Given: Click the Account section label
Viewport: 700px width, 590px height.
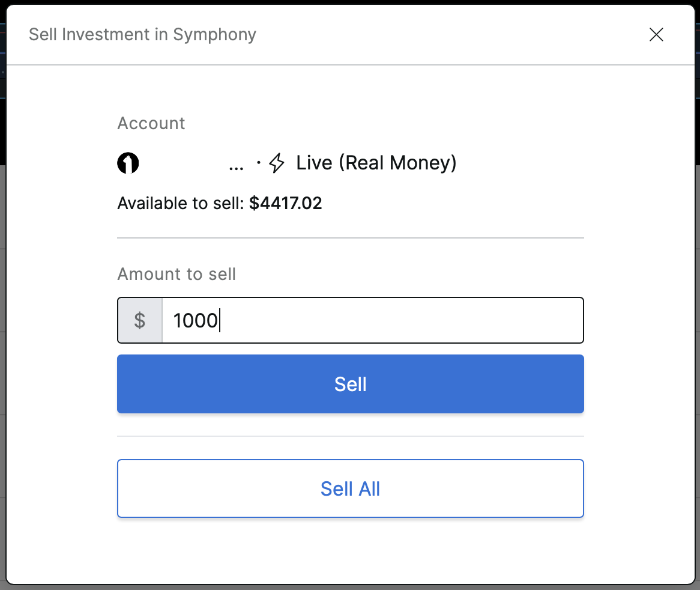Looking at the screenshot, I should coord(151,123).
